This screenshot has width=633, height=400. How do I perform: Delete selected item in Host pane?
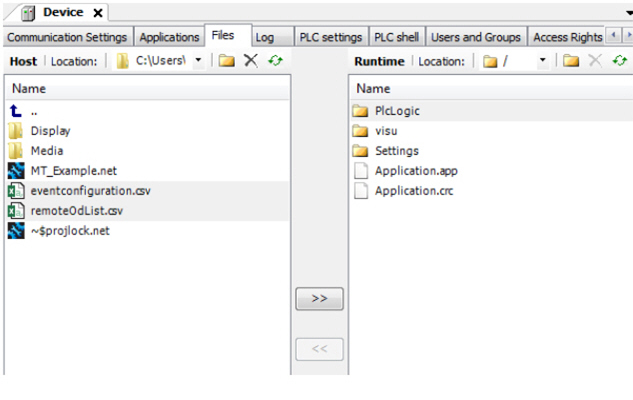click(x=251, y=61)
